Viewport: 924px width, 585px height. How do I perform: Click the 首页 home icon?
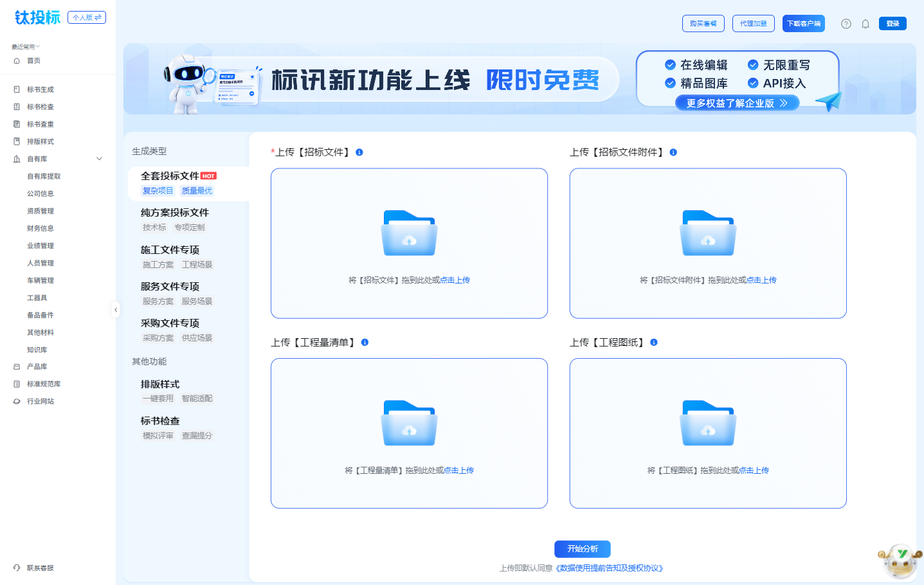[17, 61]
